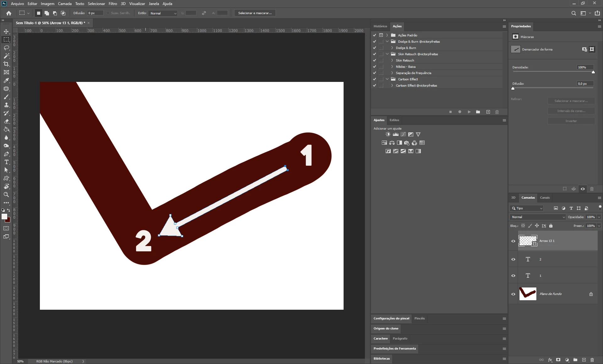Click Brightness/Contrast adjustment icon
Image resolution: width=603 pixels, height=364 pixels.
click(388, 134)
